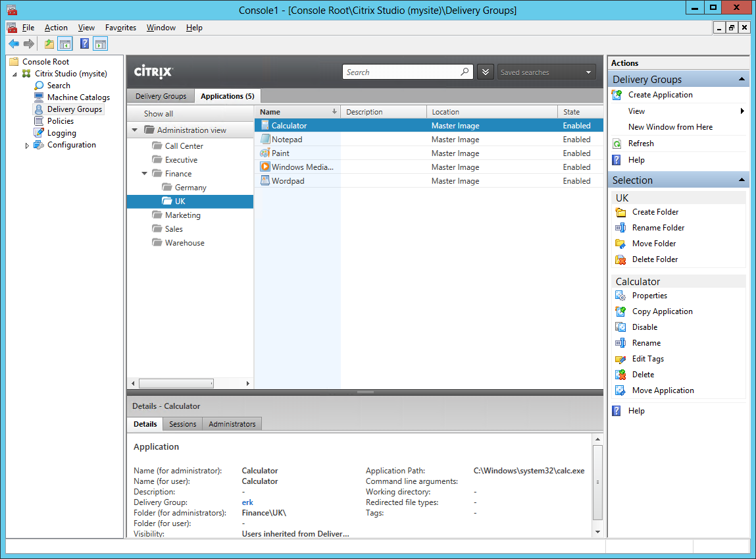This screenshot has width=756, height=559.
Task: Open the Sessions tab in details pane
Action: pyautogui.click(x=182, y=424)
